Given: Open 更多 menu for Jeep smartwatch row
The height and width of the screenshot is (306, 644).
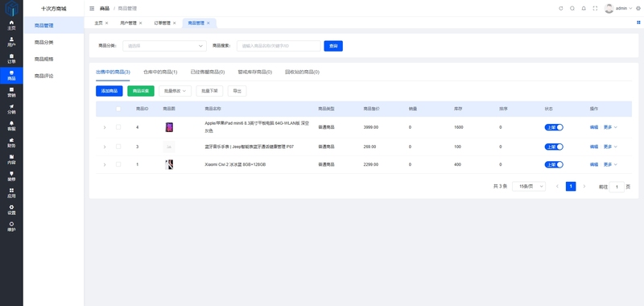Looking at the screenshot, I should pyautogui.click(x=610, y=147).
